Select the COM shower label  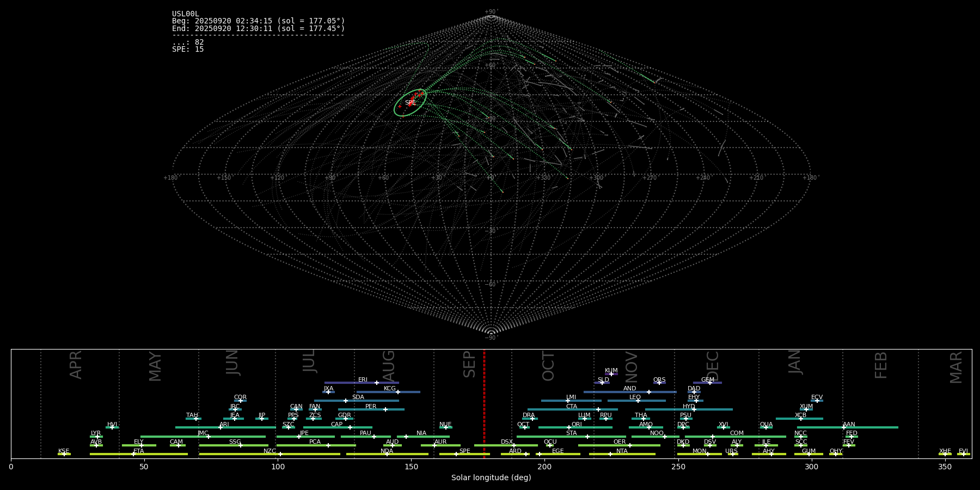pos(737,433)
